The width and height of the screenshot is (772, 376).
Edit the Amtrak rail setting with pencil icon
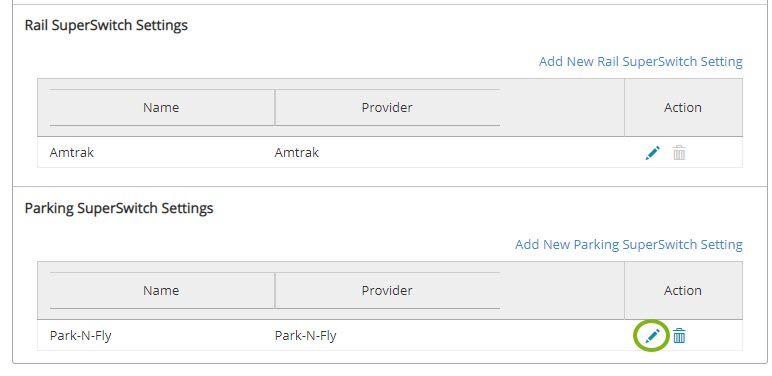pos(652,153)
